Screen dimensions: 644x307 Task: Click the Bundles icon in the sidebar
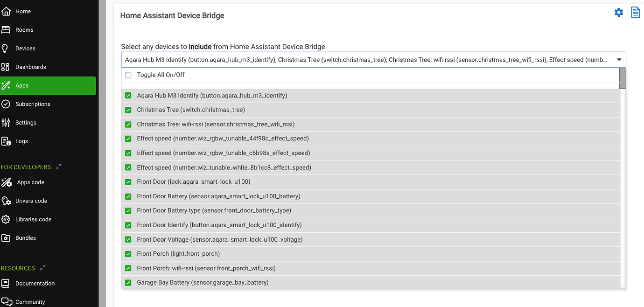tap(7, 238)
